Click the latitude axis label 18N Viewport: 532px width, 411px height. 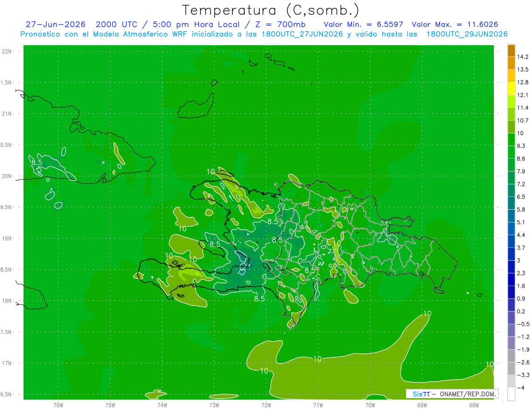[x=7, y=301]
